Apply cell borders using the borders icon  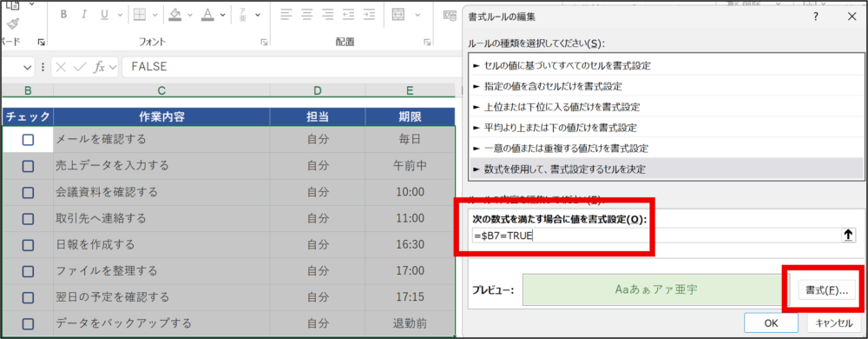(x=140, y=15)
